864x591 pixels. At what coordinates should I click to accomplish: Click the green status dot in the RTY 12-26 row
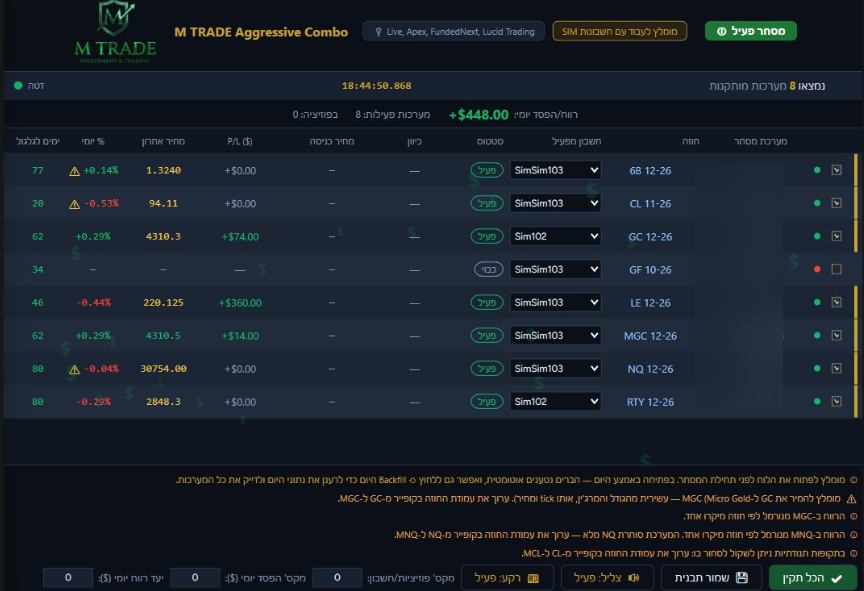pos(817,402)
